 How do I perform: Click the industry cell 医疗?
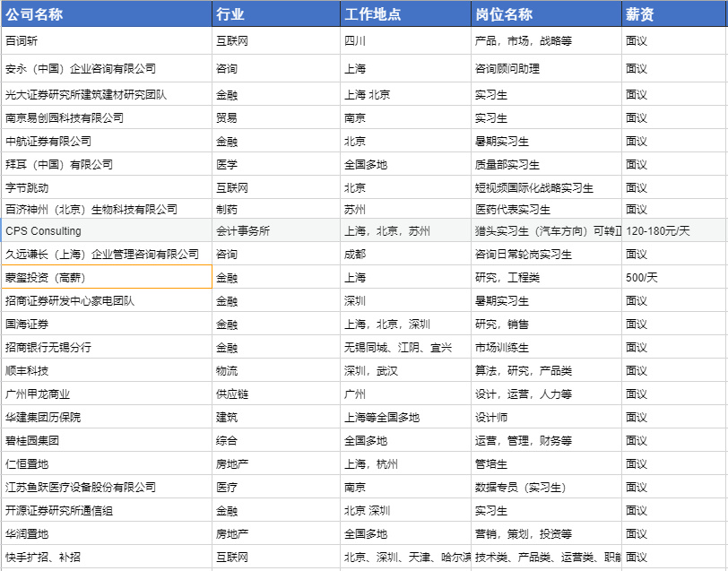(276, 487)
